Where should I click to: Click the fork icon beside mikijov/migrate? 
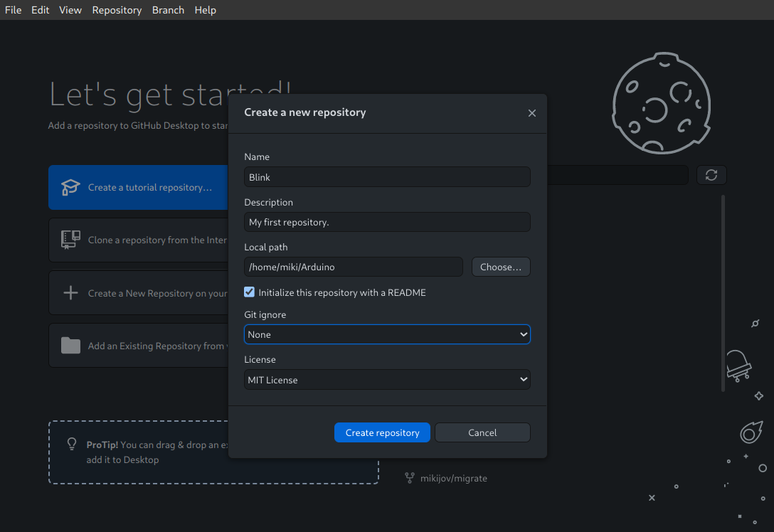(410, 478)
